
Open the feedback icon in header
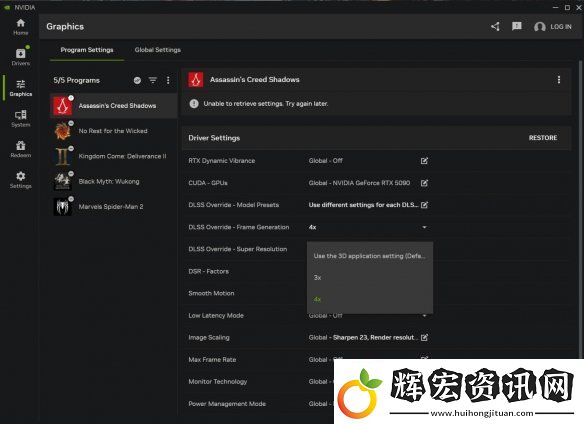517,26
